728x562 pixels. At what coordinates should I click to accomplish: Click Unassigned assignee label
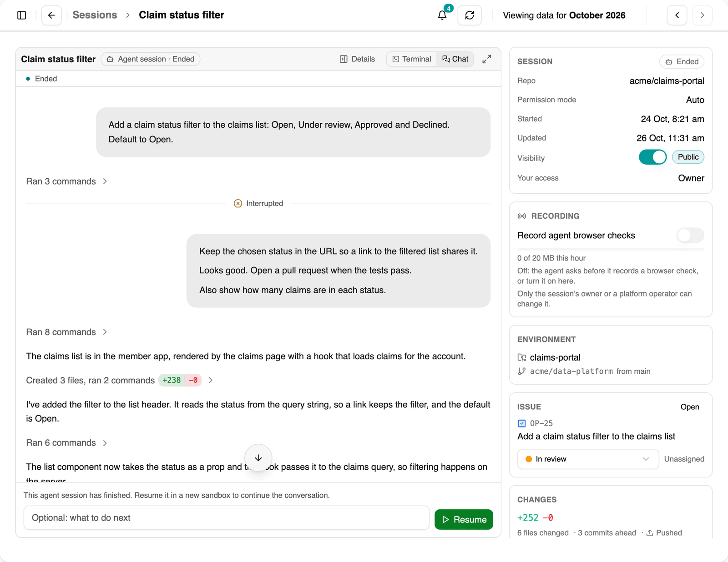[x=684, y=459]
